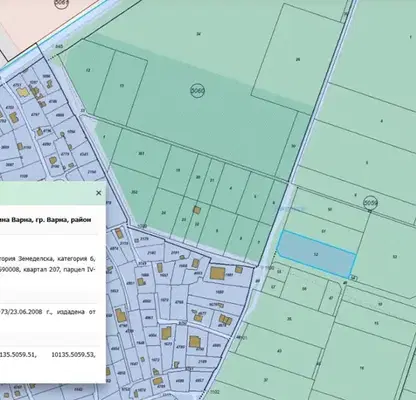This screenshot has height=400, width=416.
Task: Select parcel 34 at the top
Action: click(x=198, y=34)
